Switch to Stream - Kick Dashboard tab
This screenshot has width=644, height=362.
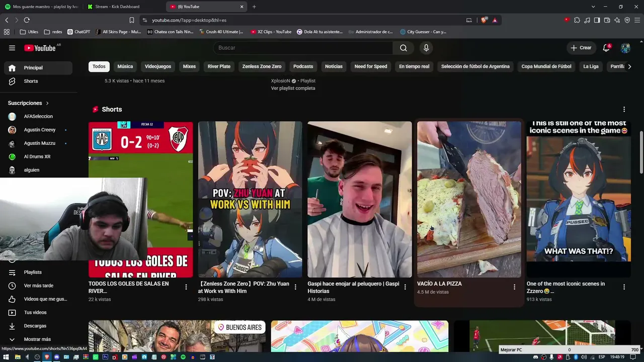point(124,7)
